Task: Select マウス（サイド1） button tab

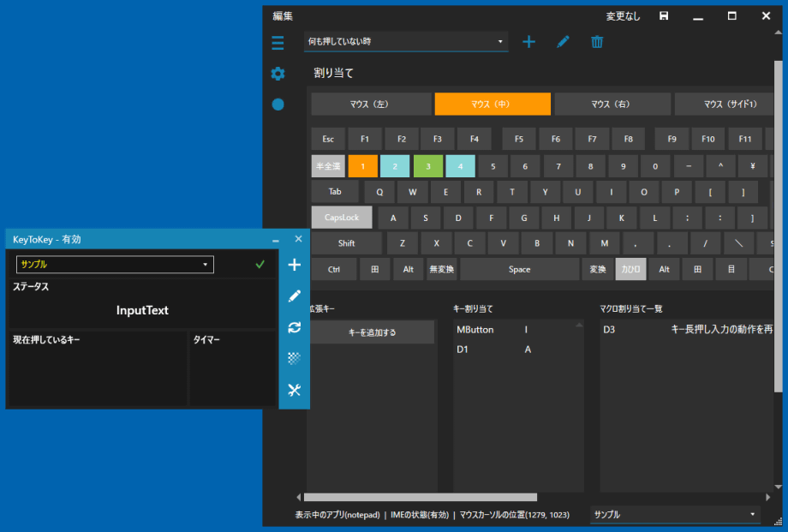Action: (x=724, y=105)
